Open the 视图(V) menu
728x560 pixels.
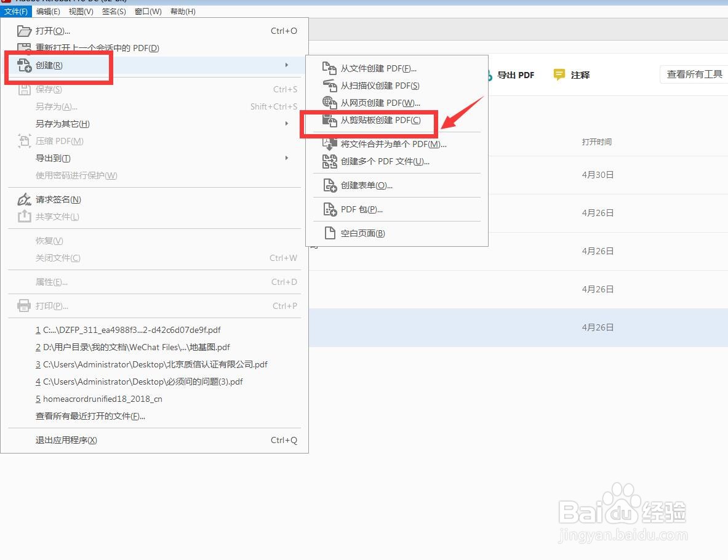tap(81, 11)
